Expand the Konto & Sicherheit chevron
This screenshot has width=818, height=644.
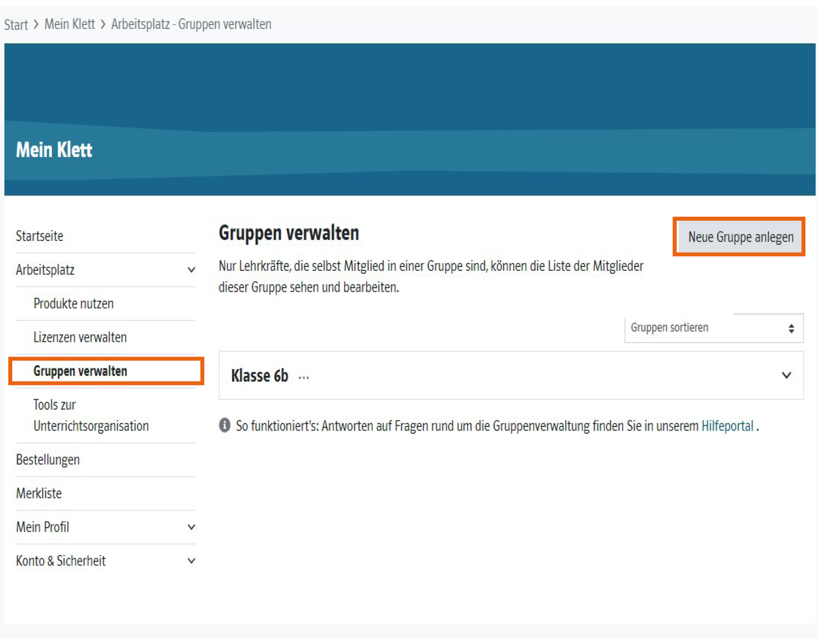(x=191, y=561)
